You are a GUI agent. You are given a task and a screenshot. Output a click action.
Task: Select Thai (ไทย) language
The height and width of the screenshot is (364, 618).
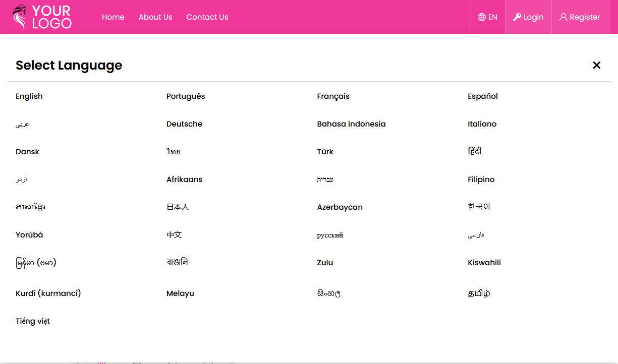[174, 152]
